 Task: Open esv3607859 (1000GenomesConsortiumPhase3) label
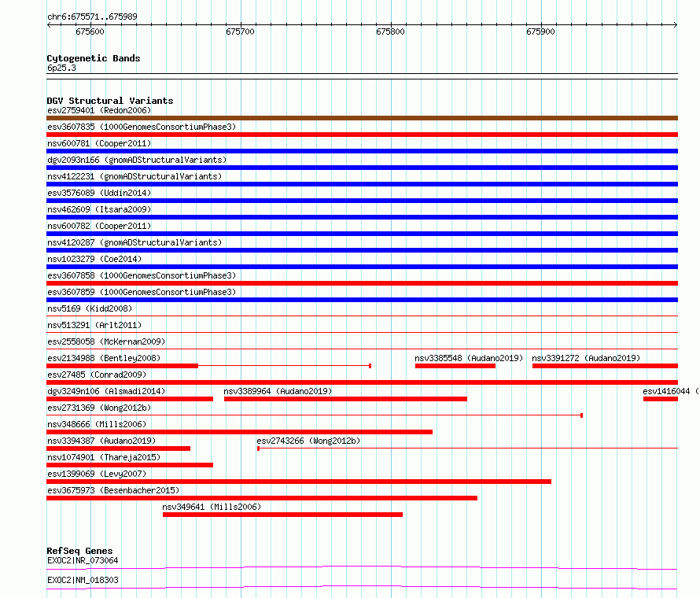(142, 292)
